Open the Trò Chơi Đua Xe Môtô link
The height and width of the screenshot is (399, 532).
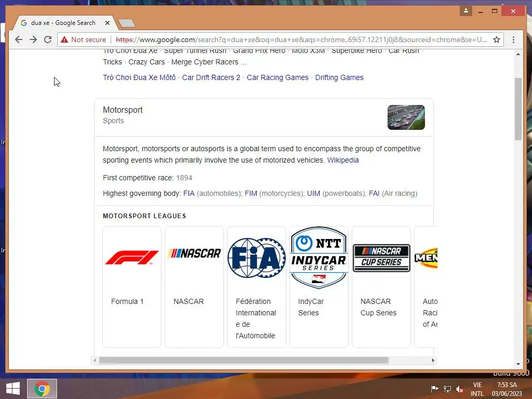(139, 77)
